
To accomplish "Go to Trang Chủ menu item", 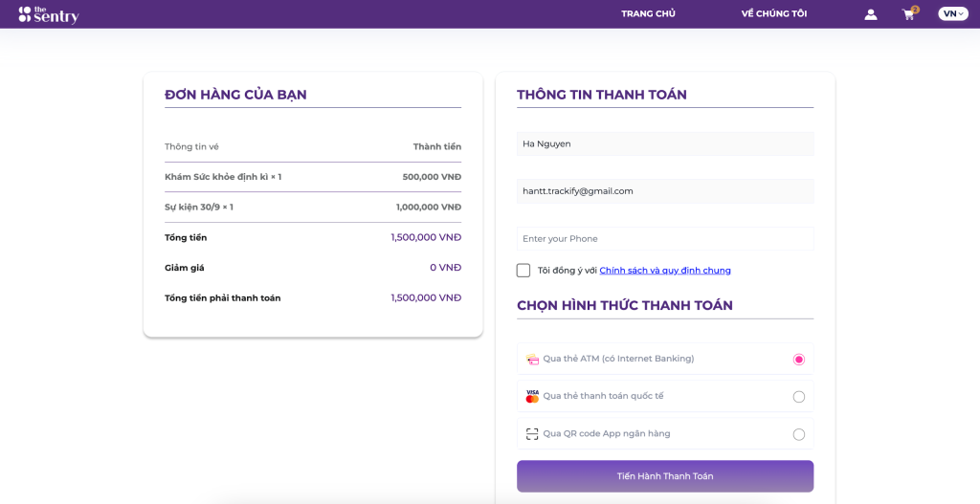I will click(x=648, y=14).
